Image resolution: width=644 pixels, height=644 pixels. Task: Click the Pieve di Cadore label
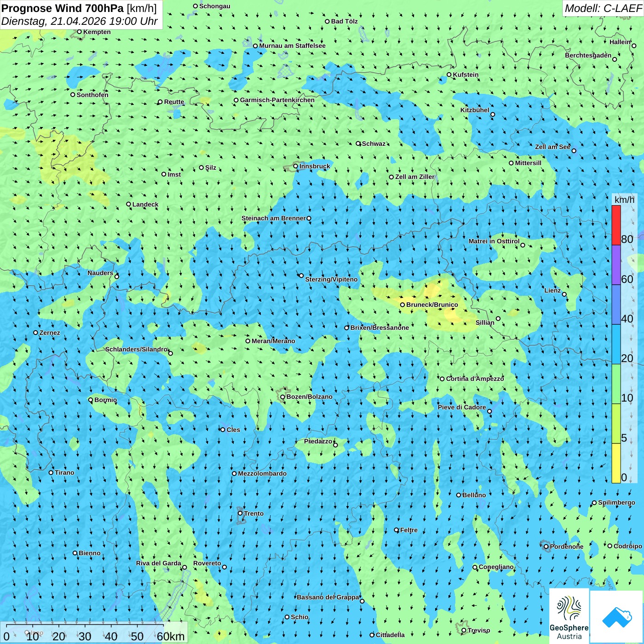point(462,407)
